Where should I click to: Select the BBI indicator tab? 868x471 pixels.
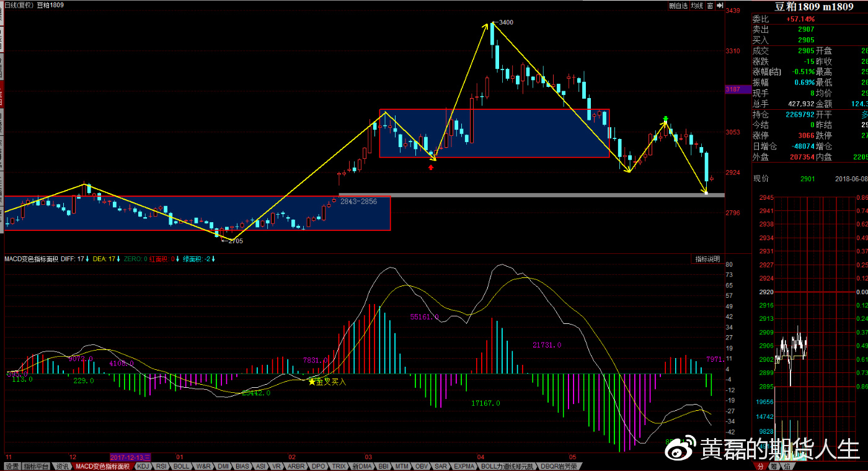point(384,465)
